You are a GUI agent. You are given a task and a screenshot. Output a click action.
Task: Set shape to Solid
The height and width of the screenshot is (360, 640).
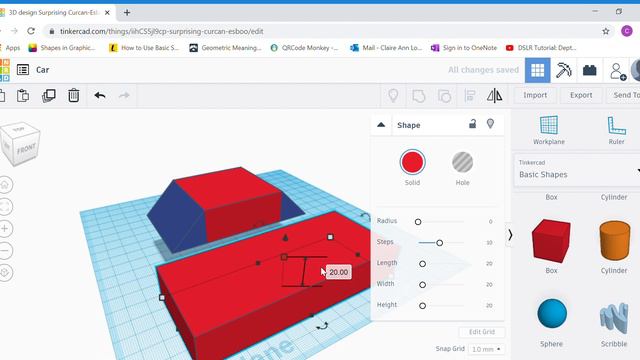coord(412,162)
